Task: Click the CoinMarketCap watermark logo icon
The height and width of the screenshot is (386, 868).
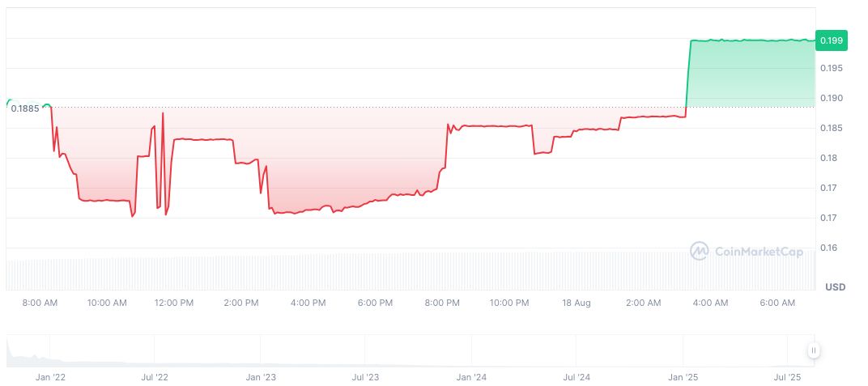Action: [x=699, y=252]
